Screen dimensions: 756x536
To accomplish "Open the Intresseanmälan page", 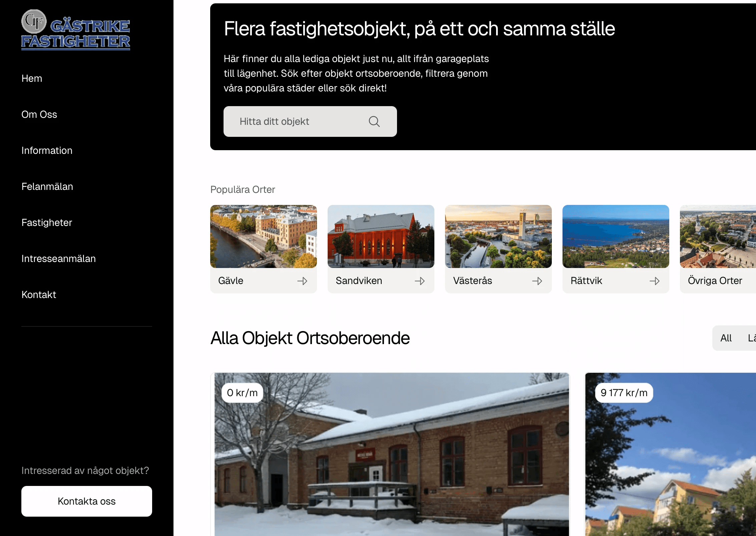I will coord(58,259).
